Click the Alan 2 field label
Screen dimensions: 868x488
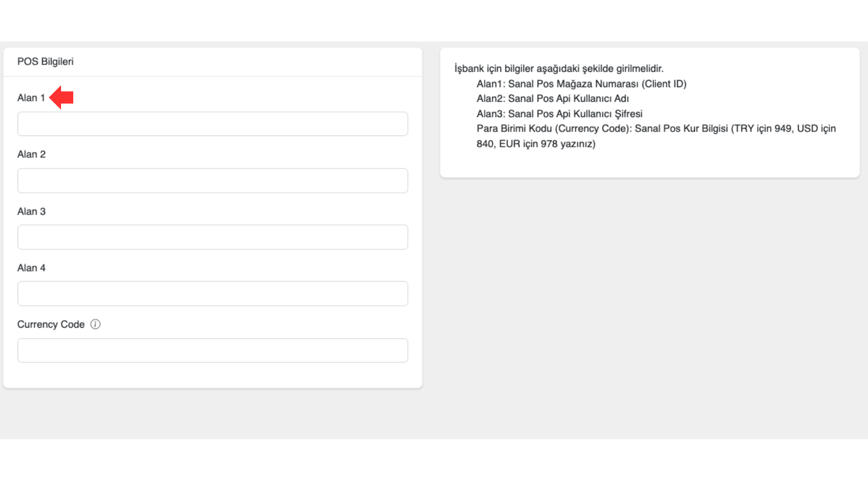point(31,155)
